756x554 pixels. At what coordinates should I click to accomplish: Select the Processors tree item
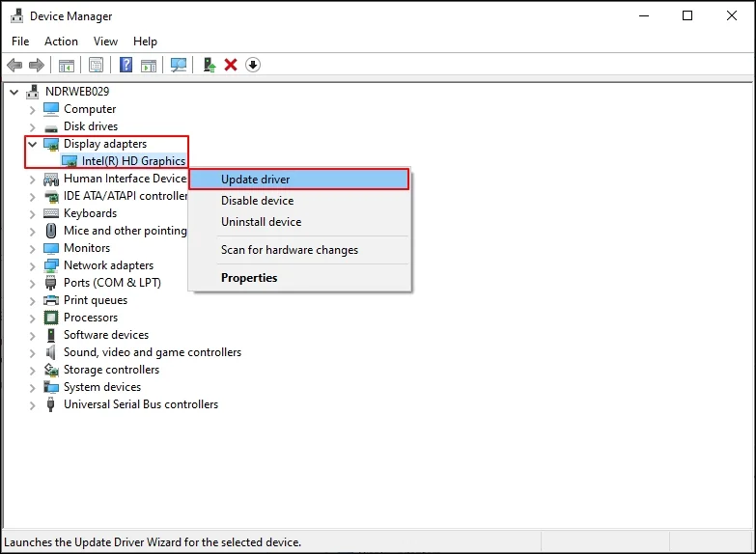91,318
